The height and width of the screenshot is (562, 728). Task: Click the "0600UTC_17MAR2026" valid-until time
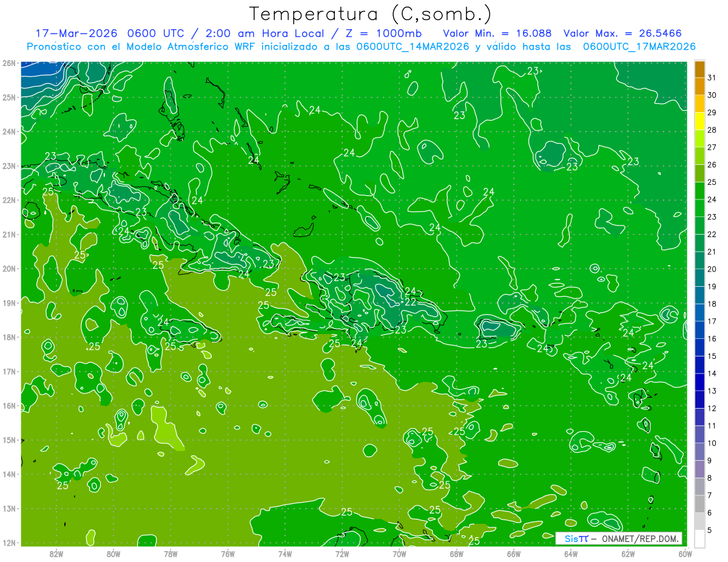(639, 47)
